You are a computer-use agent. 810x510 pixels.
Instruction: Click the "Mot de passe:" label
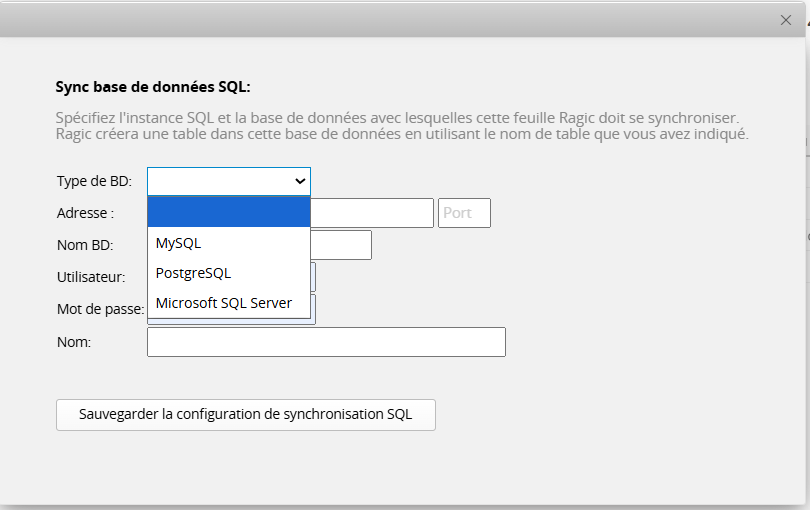(100, 309)
